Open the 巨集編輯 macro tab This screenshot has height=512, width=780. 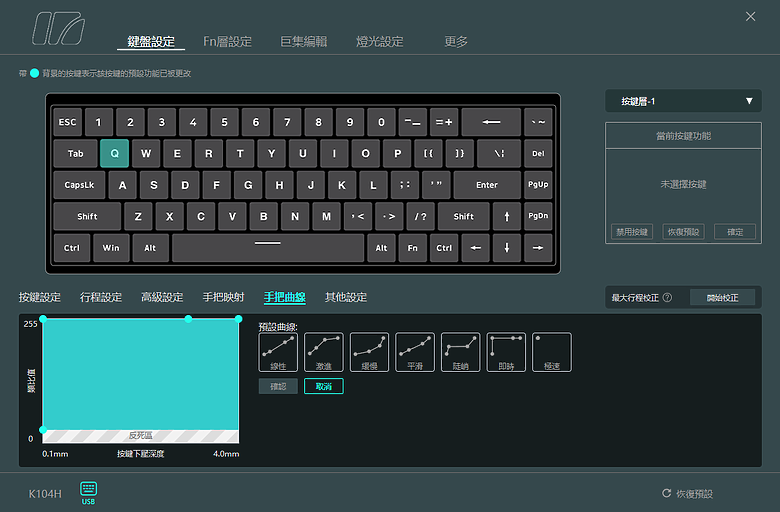pyautogui.click(x=303, y=41)
